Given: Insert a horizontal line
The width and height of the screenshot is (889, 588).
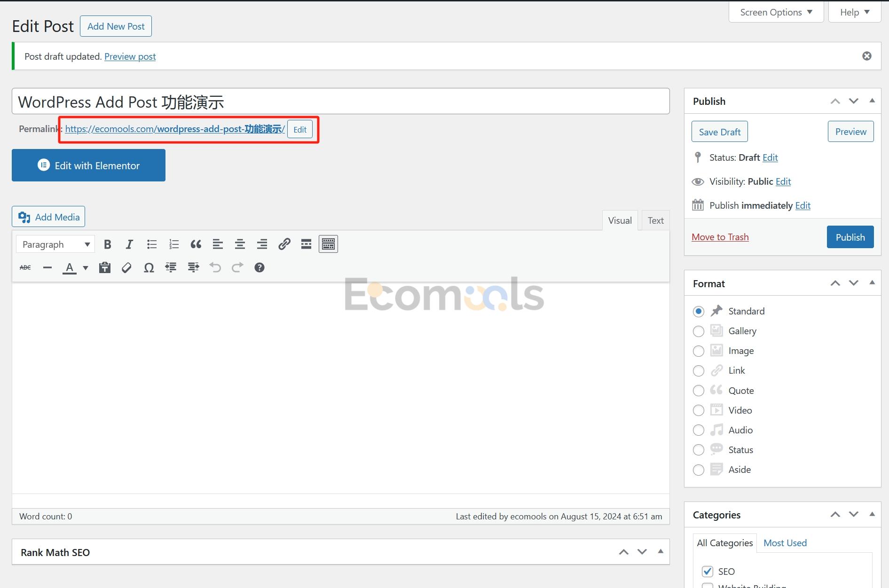Looking at the screenshot, I should 47,268.
